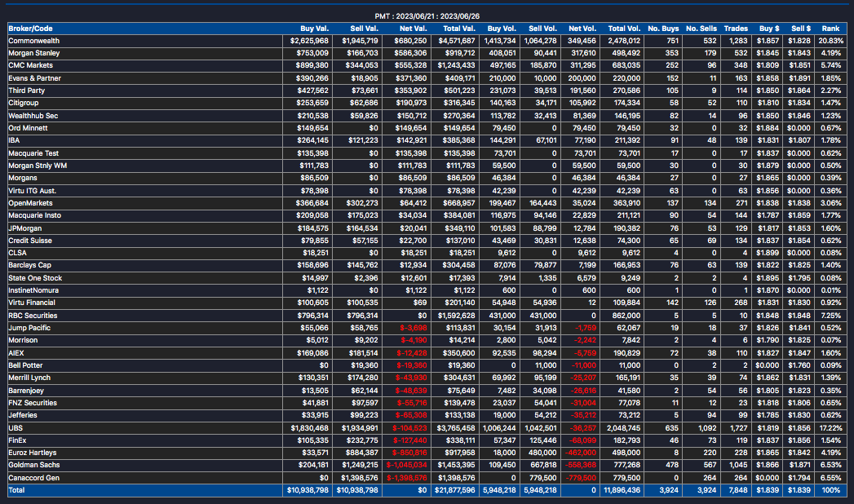Select the CLSA broker name
Viewport: 854px width, 504px height.
17,253
